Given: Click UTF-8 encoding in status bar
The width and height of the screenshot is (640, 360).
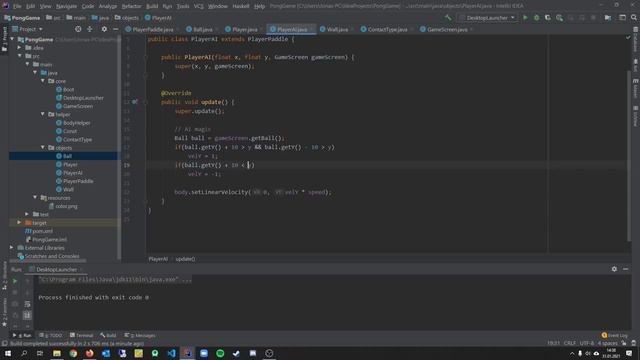Looking at the screenshot, I should click(587, 343).
